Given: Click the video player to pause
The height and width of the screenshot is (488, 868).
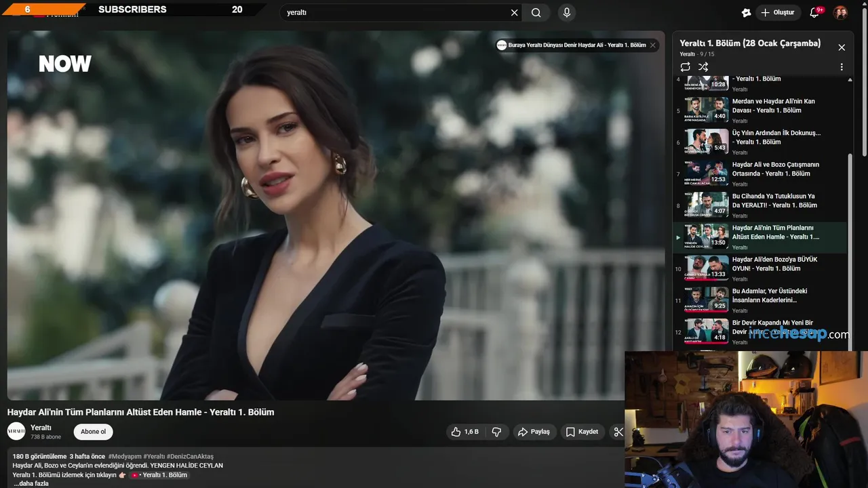Looking at the screenshot, I should click(336, 216).
